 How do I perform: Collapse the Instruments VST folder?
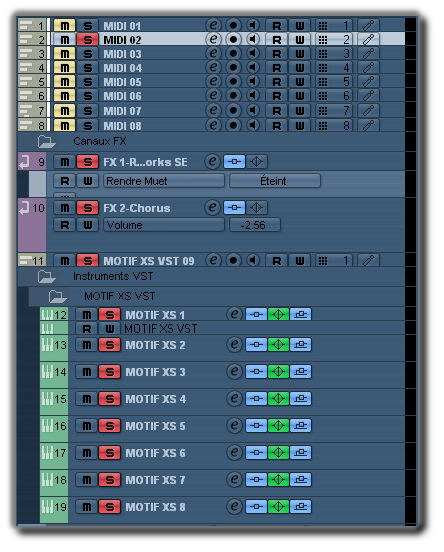(46, 276)
